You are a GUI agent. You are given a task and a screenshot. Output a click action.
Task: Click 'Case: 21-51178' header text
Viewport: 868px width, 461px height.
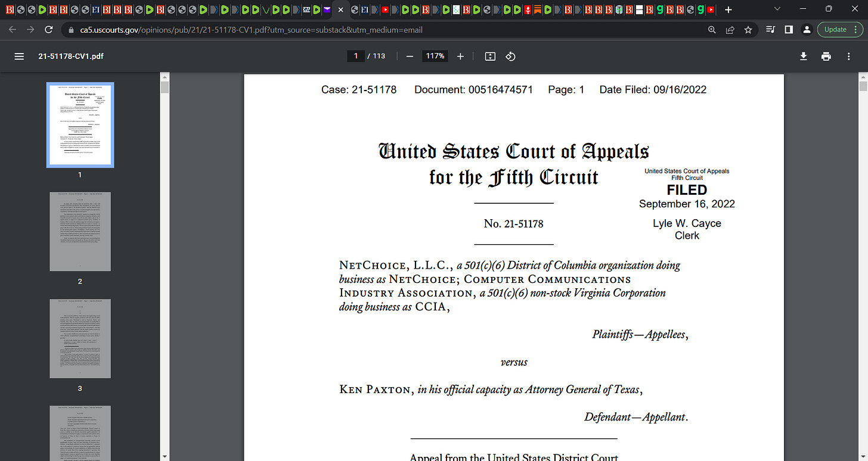(x=359, y=90)
